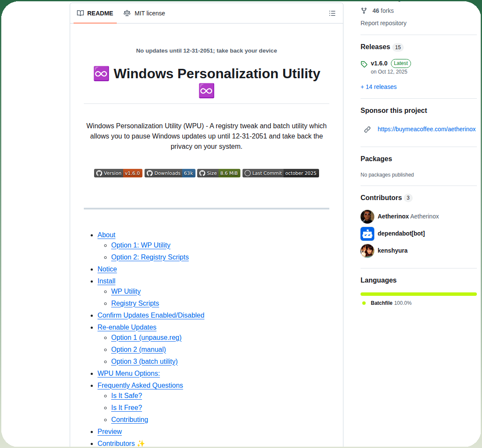Click the Batchfile 100.0% language link

pos(391,303)
